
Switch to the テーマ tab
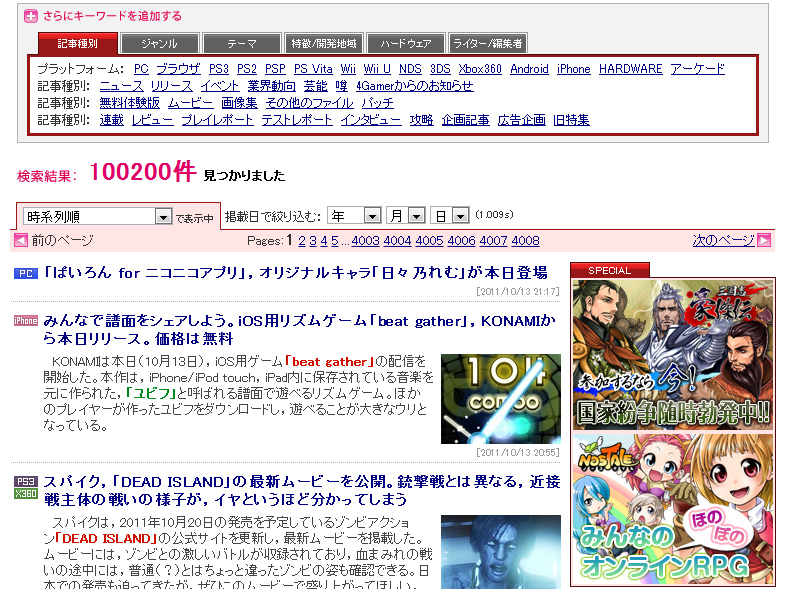(242, 44)
